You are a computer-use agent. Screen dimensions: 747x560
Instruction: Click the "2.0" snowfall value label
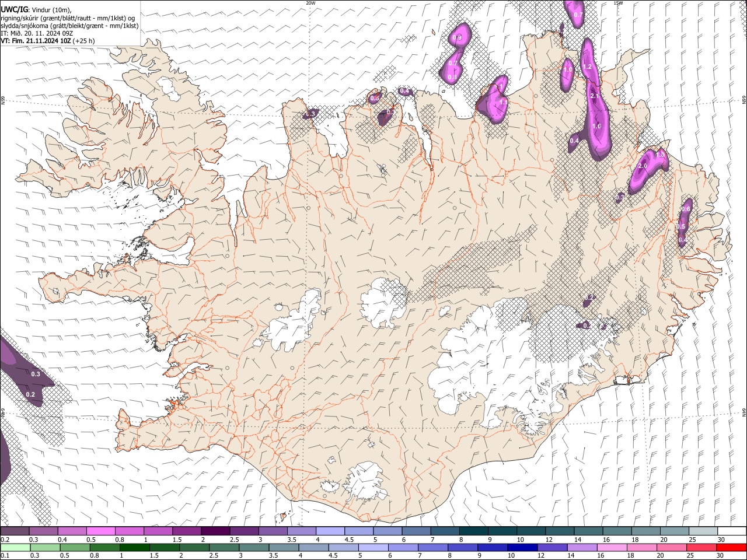click(643, 166)
